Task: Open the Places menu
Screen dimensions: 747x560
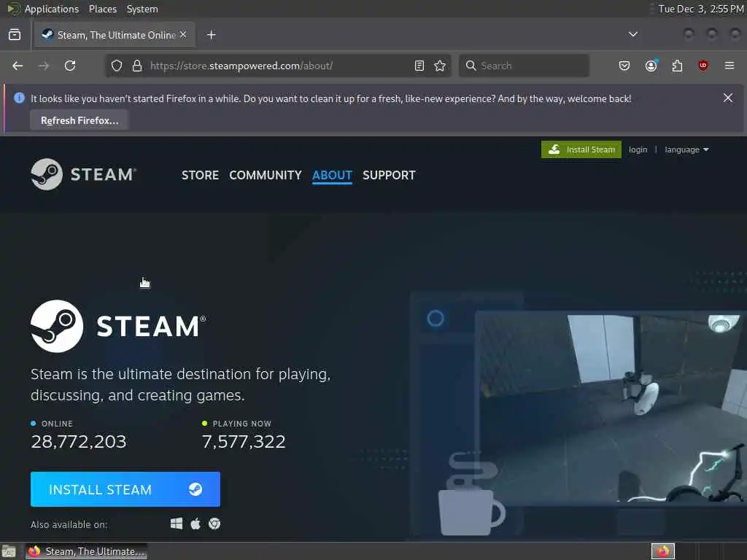Action: (x=102, y=9)
